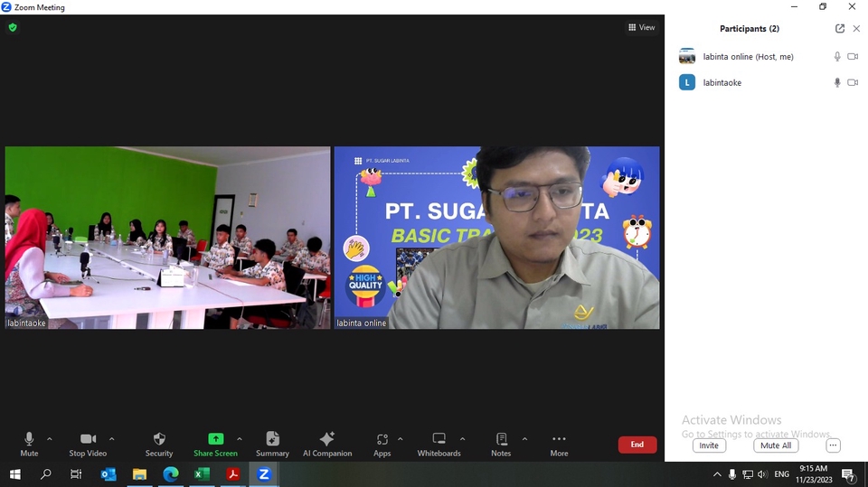Open video options arrow beside Stop Video

coord(112,439)
